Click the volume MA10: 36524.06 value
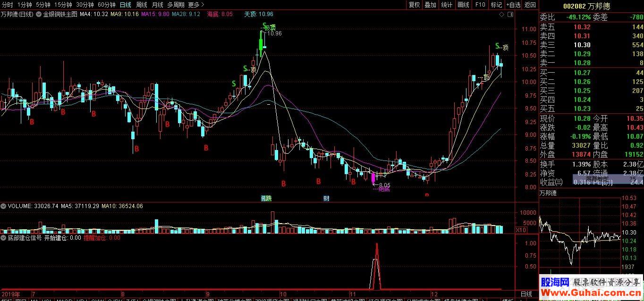Screen dimensions: 644x301 click(123, 206)
